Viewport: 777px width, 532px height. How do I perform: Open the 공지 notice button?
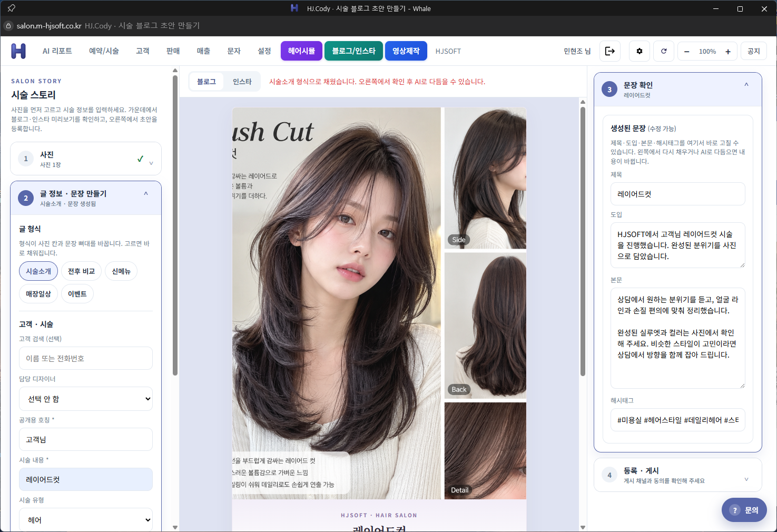click(754, 51)
